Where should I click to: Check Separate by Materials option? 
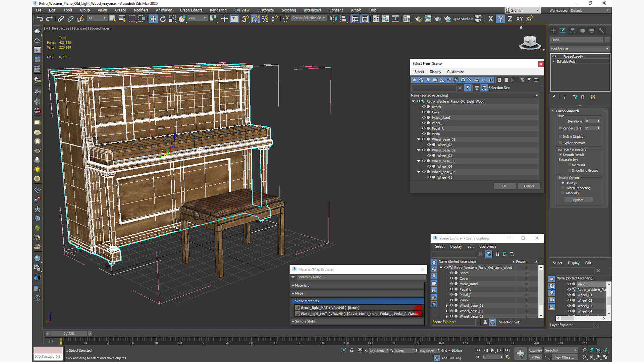pyautogui.click(x=570, y=165)
